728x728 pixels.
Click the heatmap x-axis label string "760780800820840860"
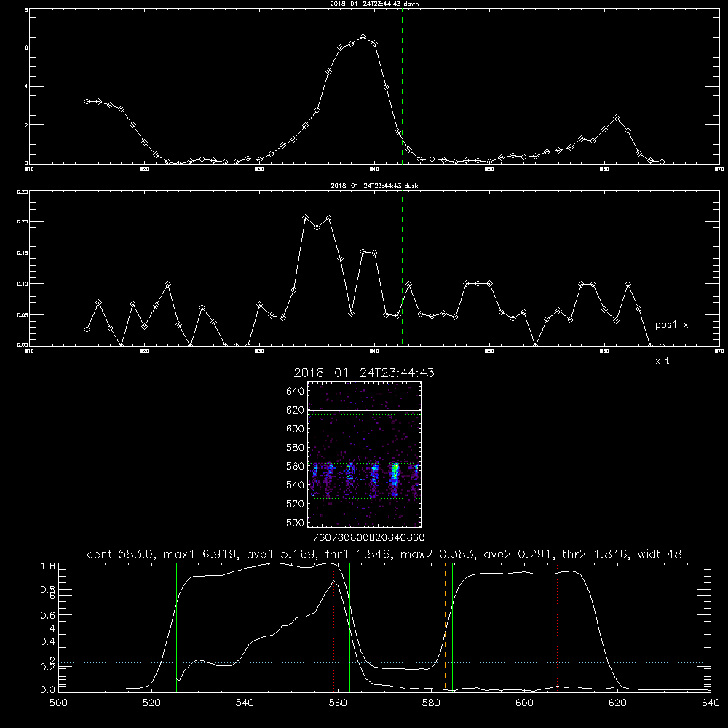[x=368, y=538]
